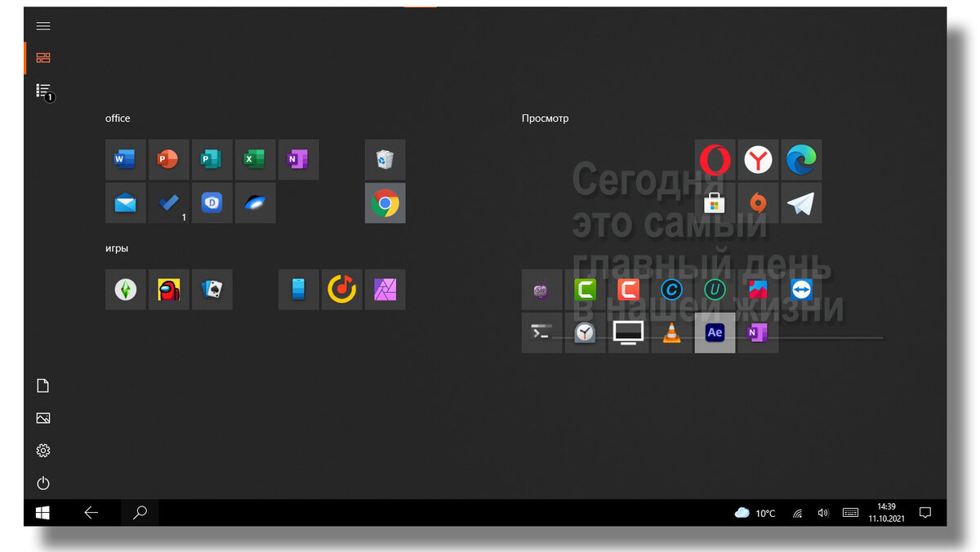Launch the green Camtasia tile

point(586,289)
